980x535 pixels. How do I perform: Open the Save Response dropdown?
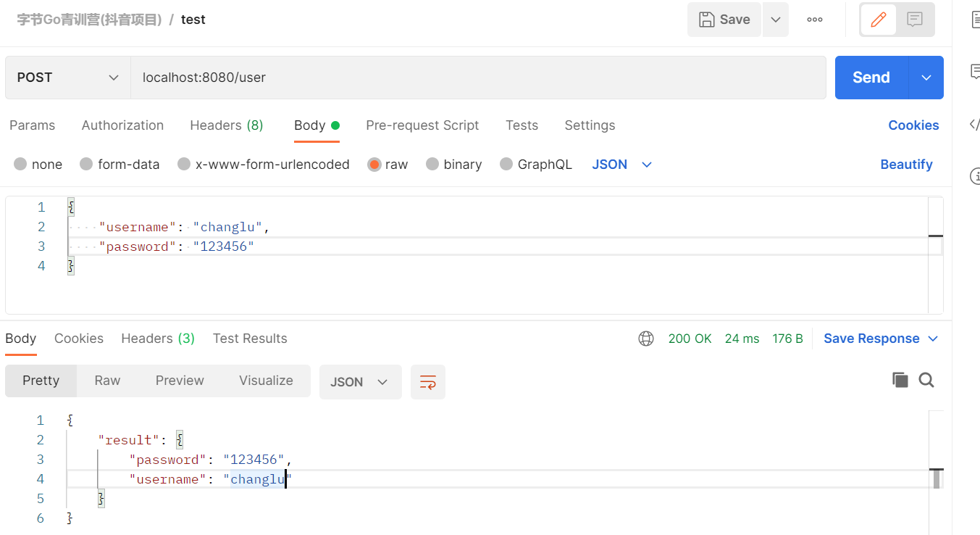point(881,339)
